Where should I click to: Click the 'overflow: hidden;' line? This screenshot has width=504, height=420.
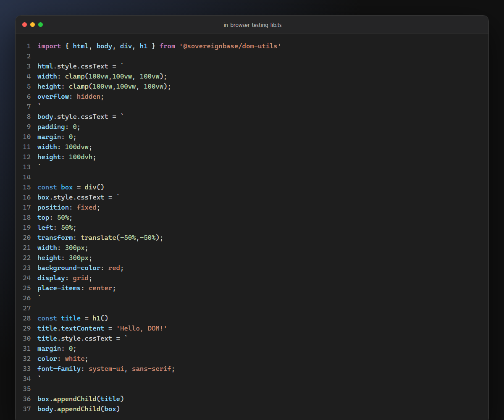click(x=71, y=97)
